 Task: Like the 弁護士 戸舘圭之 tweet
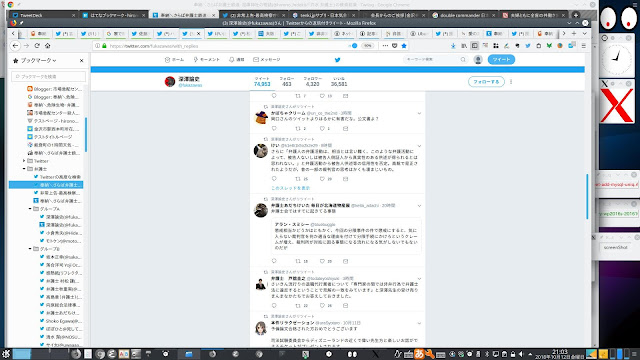point(322,305)
